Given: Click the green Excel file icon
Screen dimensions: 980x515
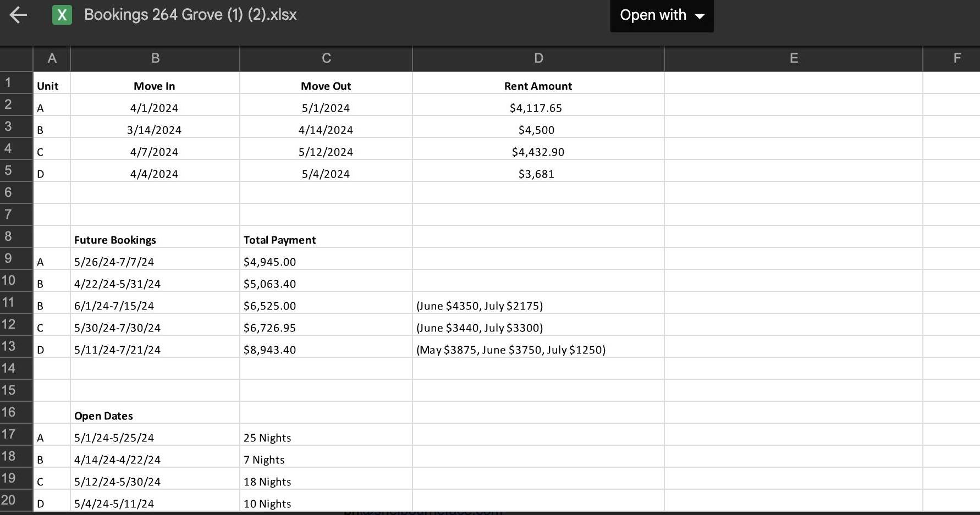Looking at the screenshot, I should [62, 15].
